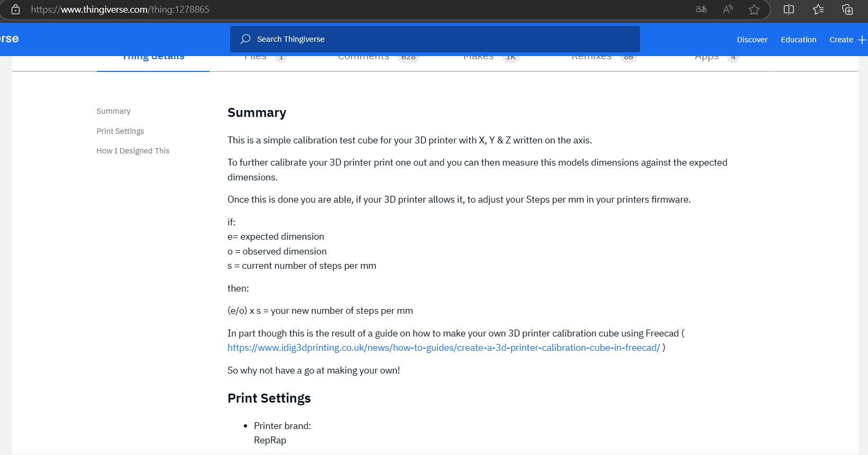Open the favorites list icon

(x=818, y=10)
